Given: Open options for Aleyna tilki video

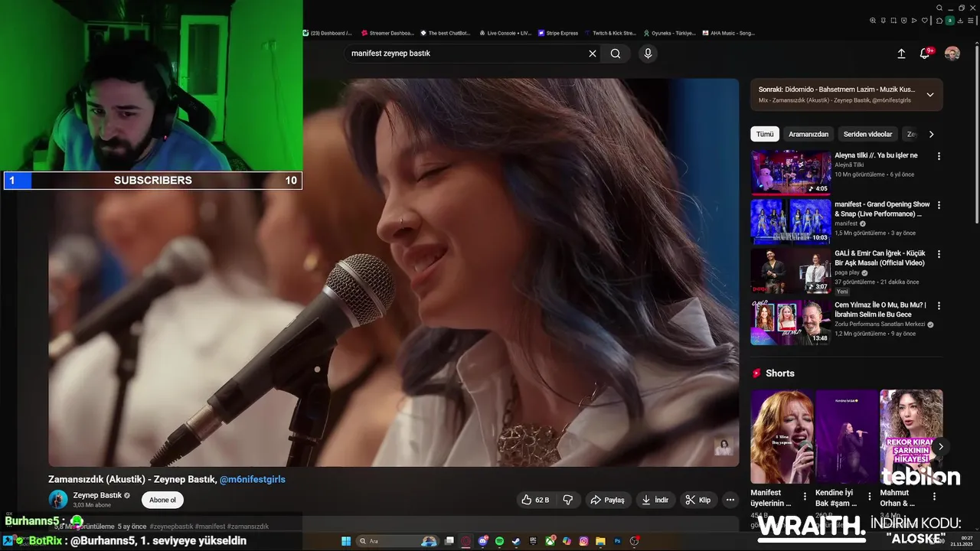Looking at the screenshot, I should 939,156.
